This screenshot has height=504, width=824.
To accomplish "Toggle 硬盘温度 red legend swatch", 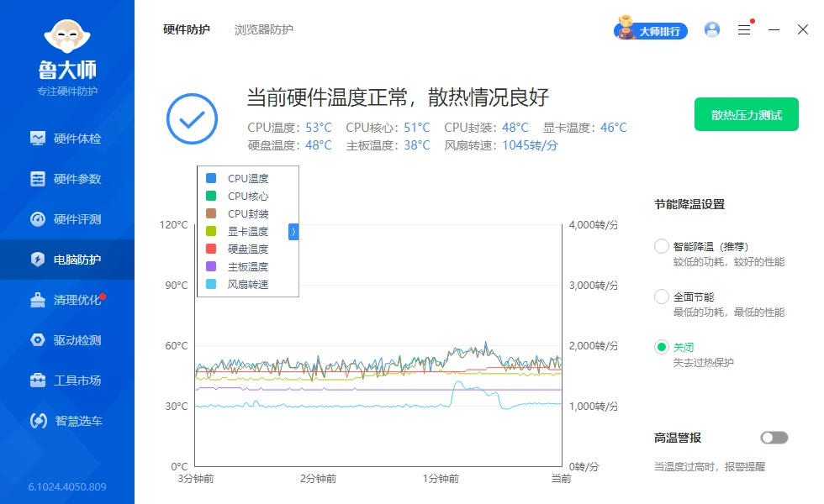I will click(x=211, y=249).
